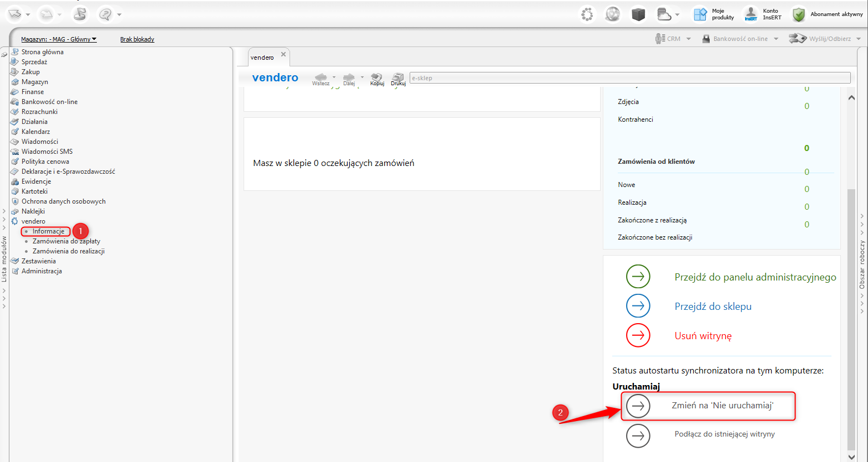Click the Drukuj printer icon
Image resolution: width=868 pixels, height=462 pixels.
pyautogui.click(x=398, y=79)
